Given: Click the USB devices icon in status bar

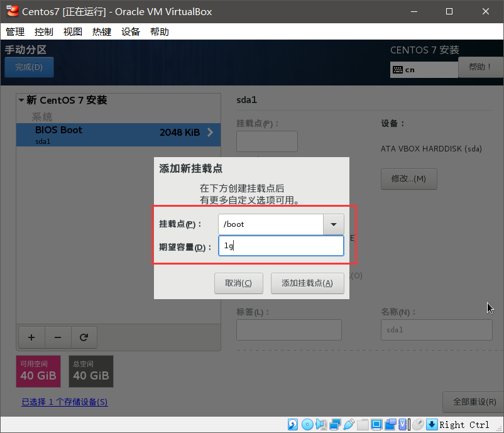Looking at the screenshot, I should [350, 424].
